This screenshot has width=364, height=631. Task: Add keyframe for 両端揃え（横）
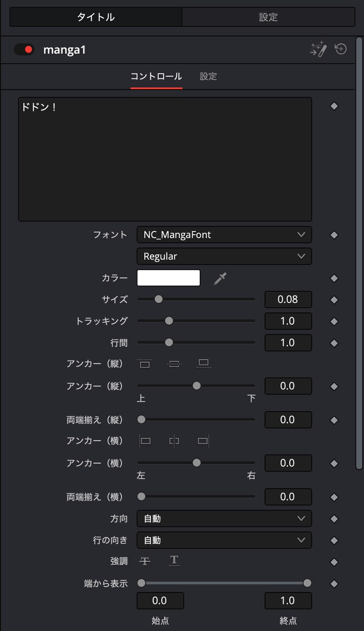[334, 497]
